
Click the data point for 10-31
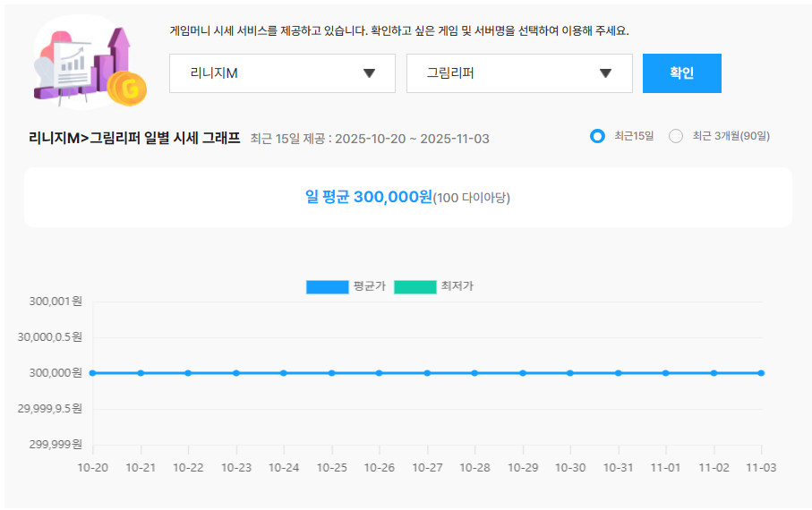point(619,373)
